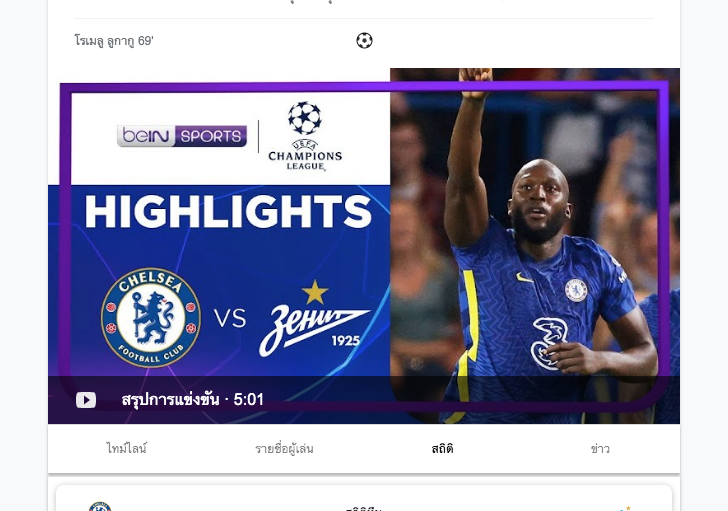Viewport: 728px width, 511px height.
Task: Click the สถิติทีม heading in stats card
Action: tap(364, 509)
